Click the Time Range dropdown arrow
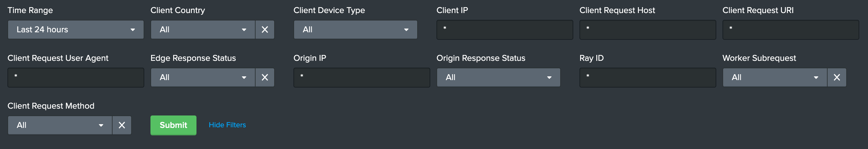 (133, 30)
